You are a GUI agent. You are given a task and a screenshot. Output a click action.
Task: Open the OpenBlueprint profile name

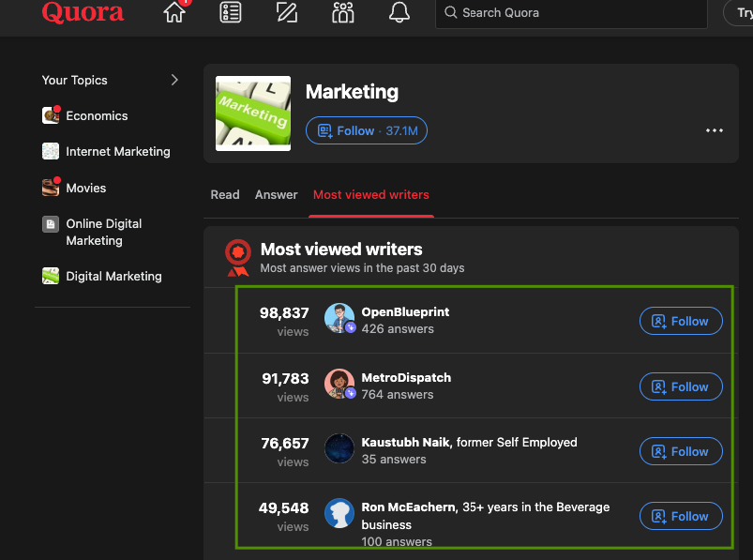[x=405, y=311]
